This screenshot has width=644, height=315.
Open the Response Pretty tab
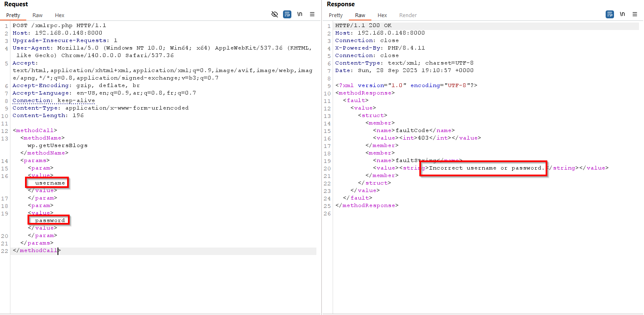click(x=336, y=15)
